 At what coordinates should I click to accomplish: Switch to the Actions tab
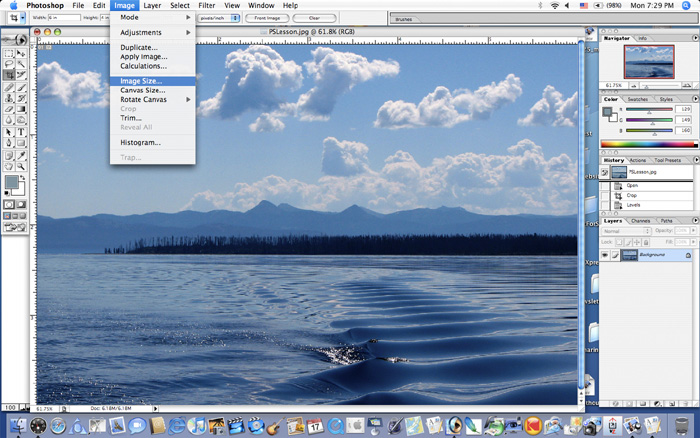pos(638,160)
